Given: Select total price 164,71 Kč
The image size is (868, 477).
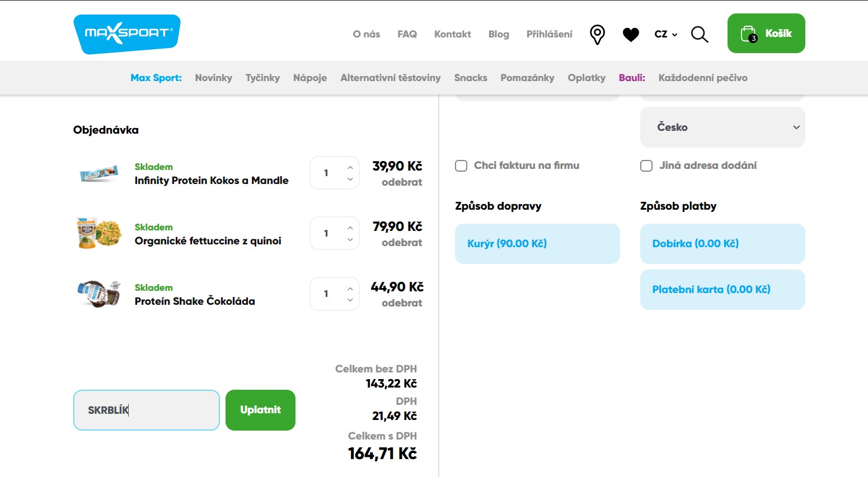Looking at the screenshot, I should click(382, 454).
